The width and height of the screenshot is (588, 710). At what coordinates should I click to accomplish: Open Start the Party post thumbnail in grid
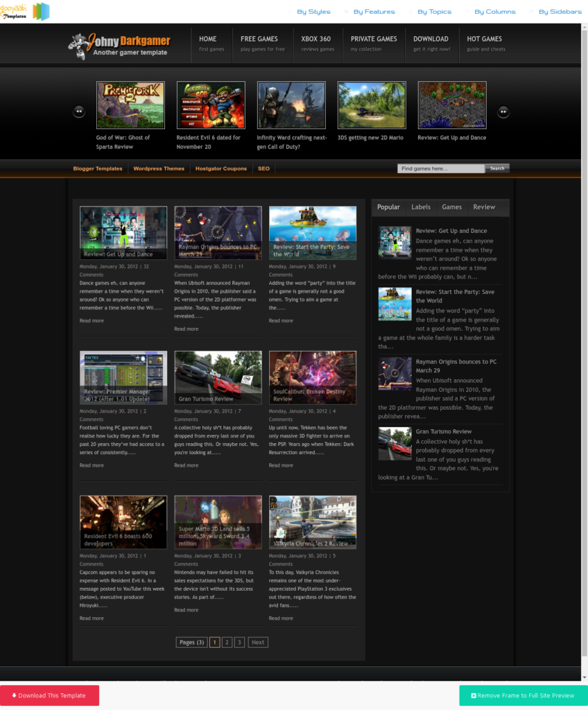coord(313,233)
